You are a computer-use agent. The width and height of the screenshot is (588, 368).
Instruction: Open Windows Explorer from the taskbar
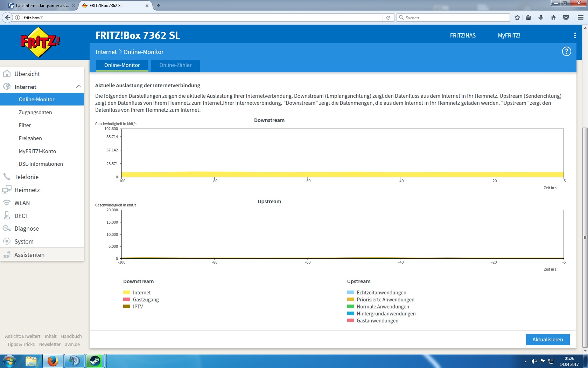point(31,361)
